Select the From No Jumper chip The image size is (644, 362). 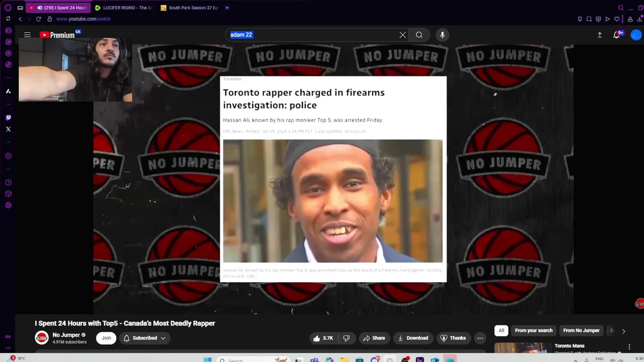pos(581,330)
